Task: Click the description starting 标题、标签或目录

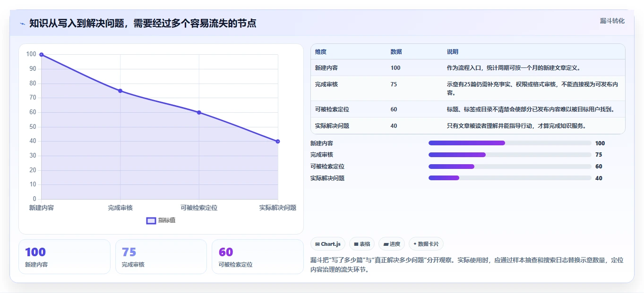Action: click(531, 109)
